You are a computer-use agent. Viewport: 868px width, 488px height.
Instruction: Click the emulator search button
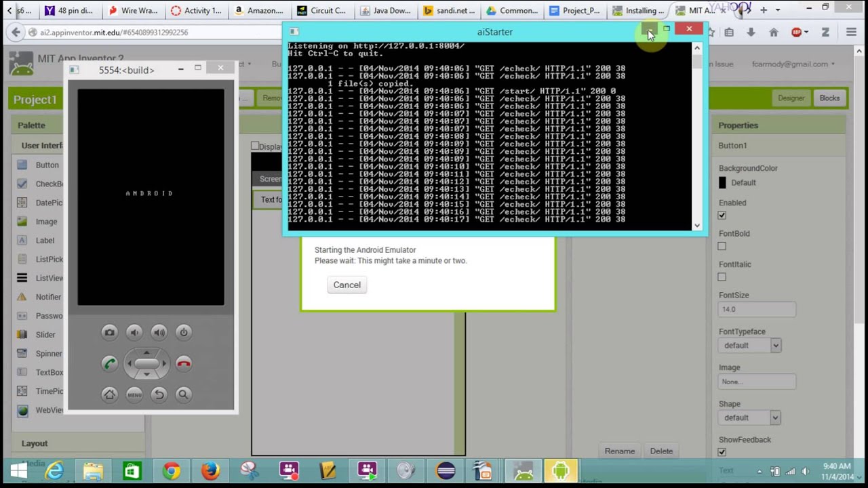[x=184, y=394]
